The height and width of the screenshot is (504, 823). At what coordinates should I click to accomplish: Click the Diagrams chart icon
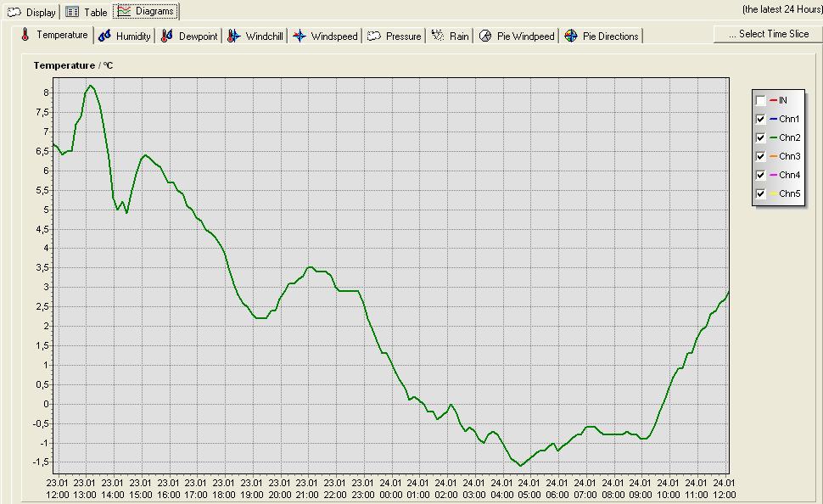pyautogui.click(x=124, y=11)
